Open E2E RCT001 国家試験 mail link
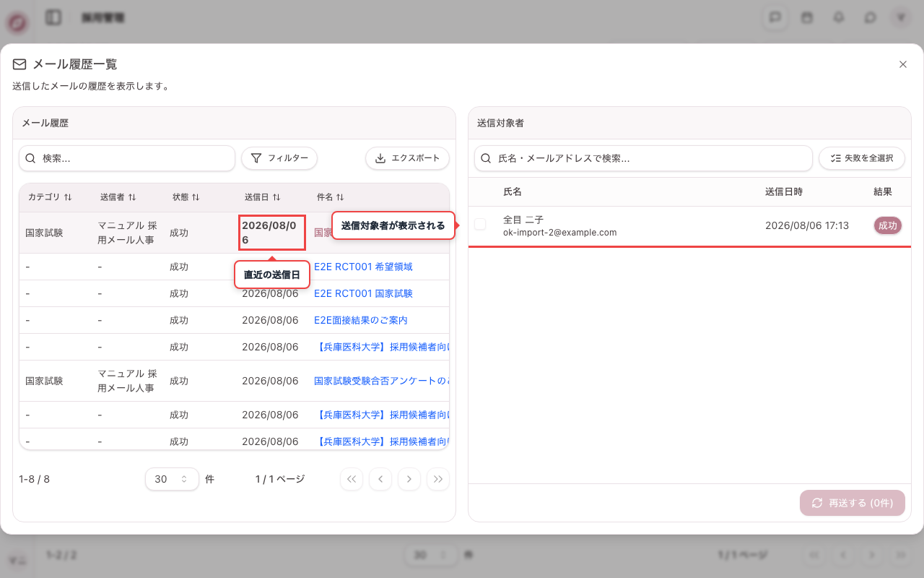This screenshot has width=924, height=578. (363, 293)
